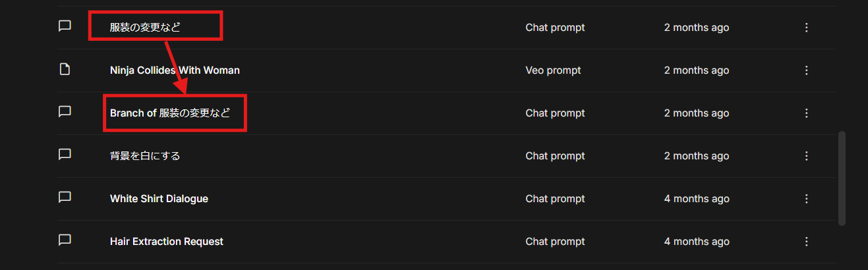
Task: Click the Veo prompt type label
Action: click(x=553, y=70)
